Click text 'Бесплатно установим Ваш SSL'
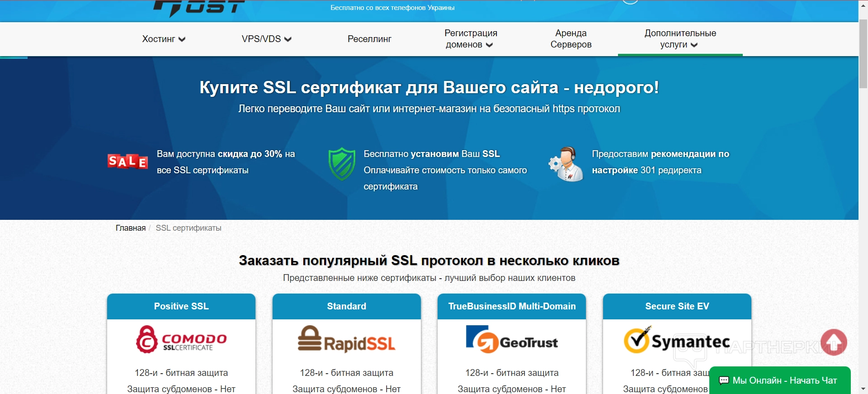This screenshot has height=394, width=868. coord(432,154)
